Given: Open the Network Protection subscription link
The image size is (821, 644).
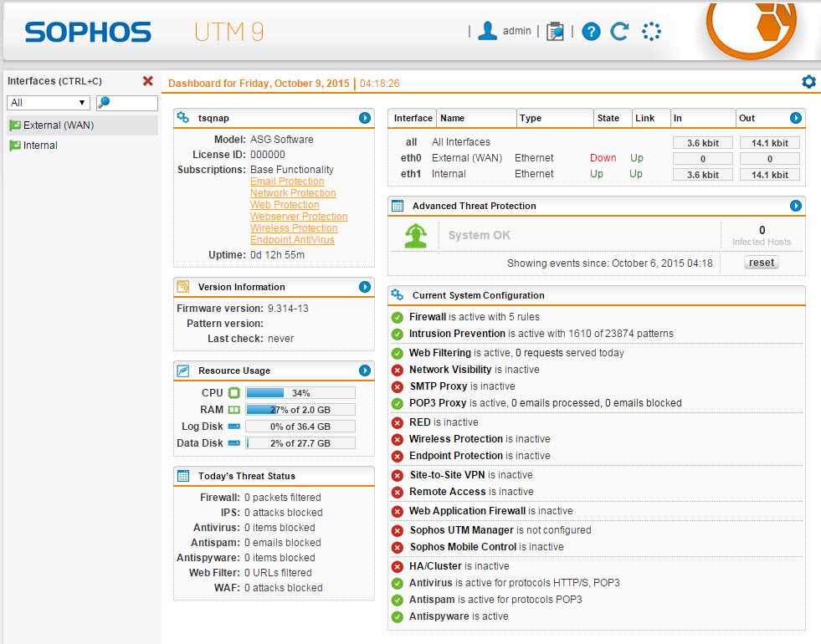Looking at the screenshot, I should pyautogui.click(x=293, y=193).
